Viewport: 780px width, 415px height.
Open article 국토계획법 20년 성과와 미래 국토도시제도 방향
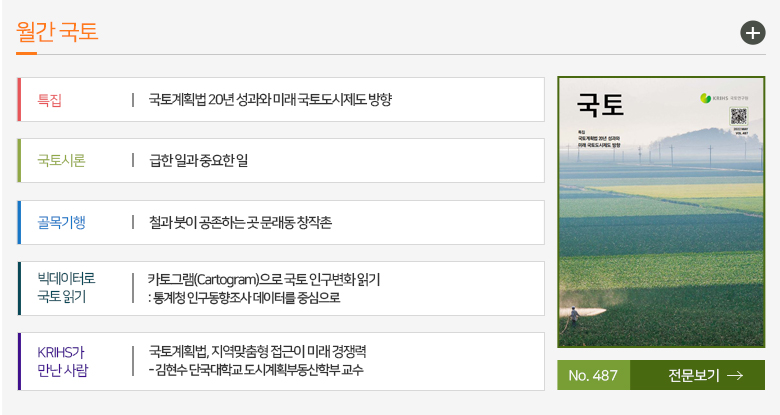click(x=270, y=99)
